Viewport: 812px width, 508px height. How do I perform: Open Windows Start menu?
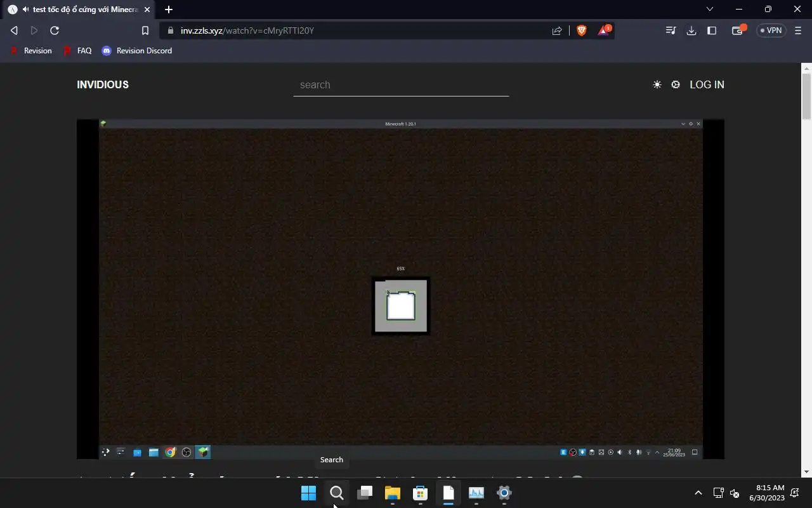point(308,493)
